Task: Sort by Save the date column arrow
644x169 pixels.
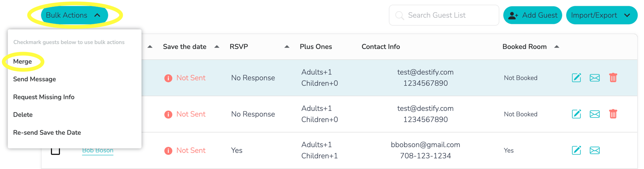Action: [217, 47]
